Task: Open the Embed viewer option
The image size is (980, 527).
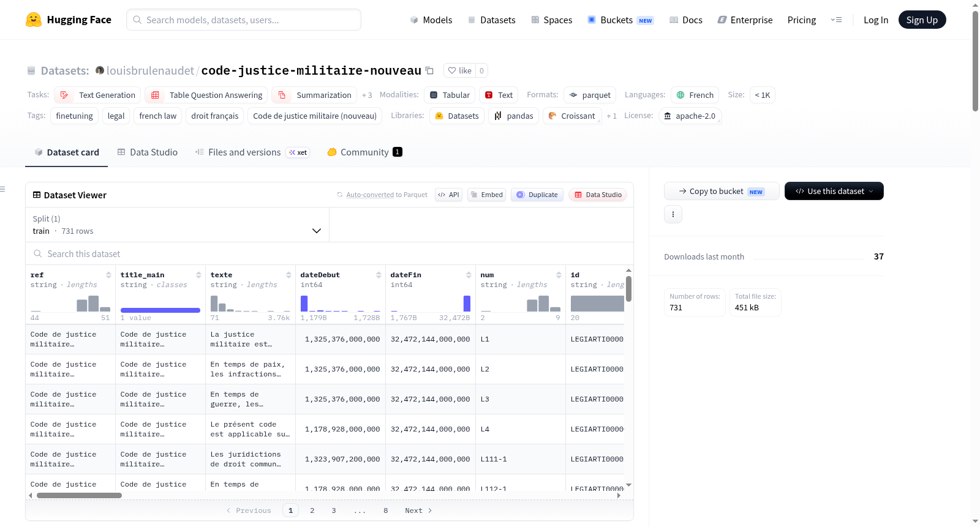Action: (x=486, y=195)
